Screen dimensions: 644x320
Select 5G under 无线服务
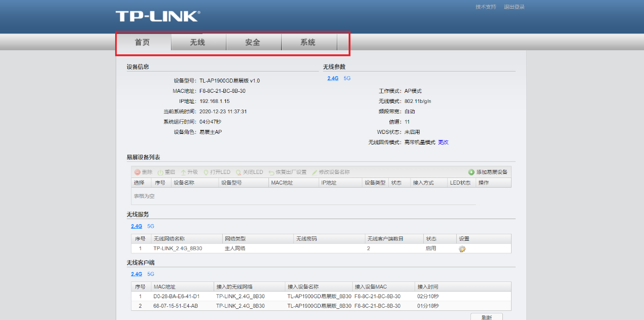(151, 226)
